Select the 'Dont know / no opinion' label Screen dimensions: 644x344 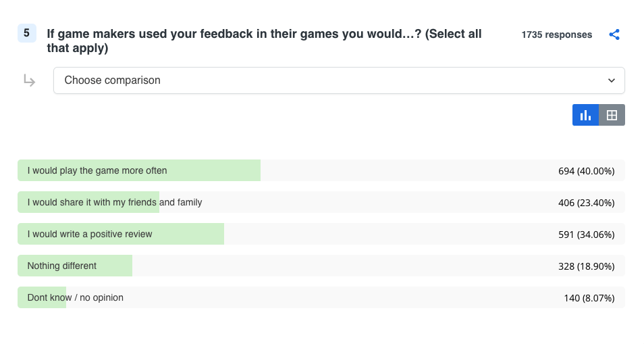75,297
